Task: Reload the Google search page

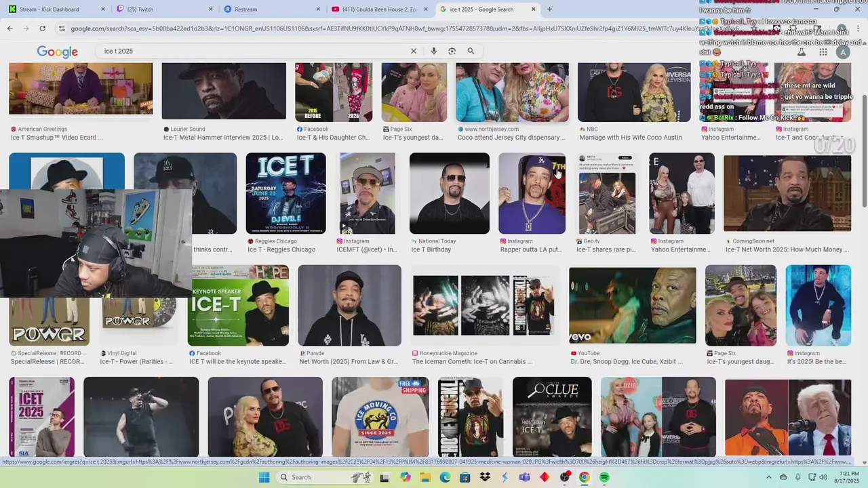Action: pyautogui.click(x=42, y=28)
